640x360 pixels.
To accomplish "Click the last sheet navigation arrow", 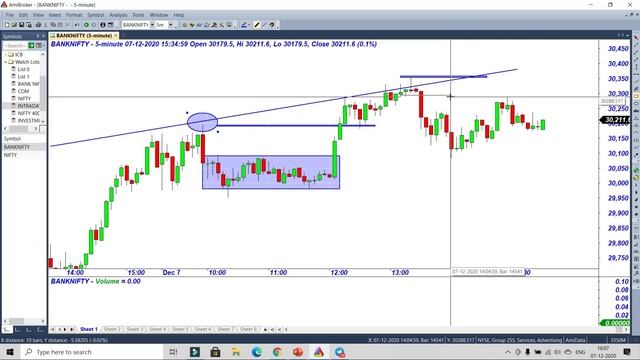I will [72, 329].
